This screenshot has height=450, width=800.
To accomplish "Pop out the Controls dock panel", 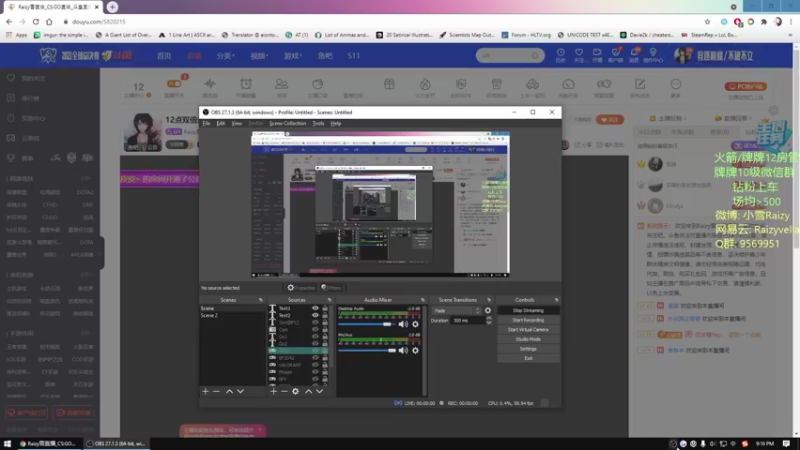I will click(x=556, y=300).
